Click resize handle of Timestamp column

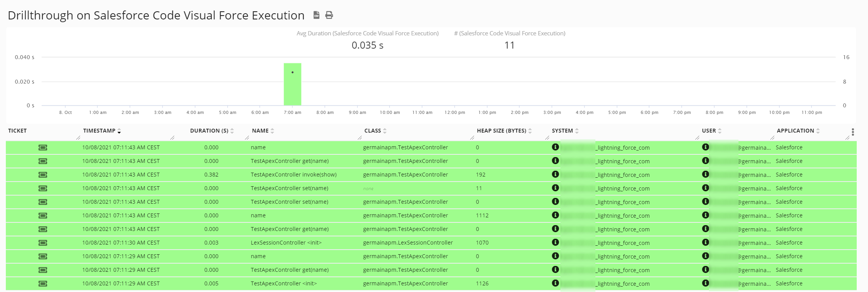[x=172, y=138]
